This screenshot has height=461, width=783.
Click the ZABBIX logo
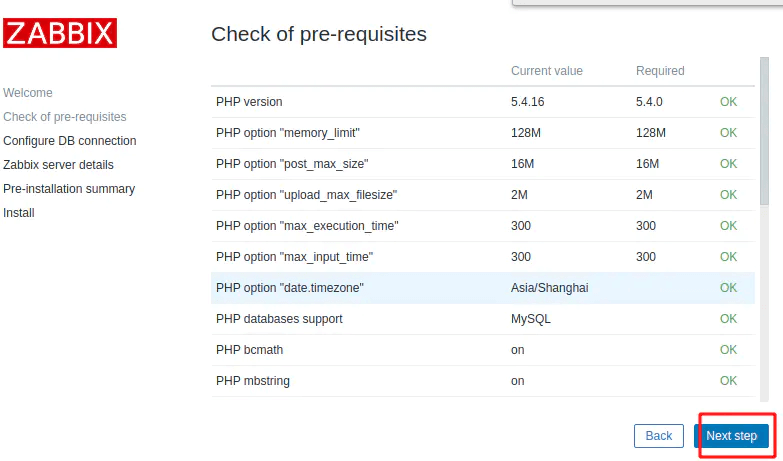[60, 33]
